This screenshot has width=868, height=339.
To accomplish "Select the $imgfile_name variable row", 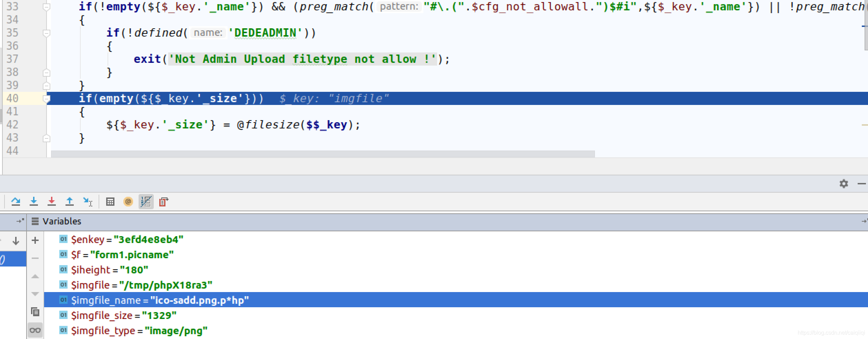I will click(x=456, y=300).
